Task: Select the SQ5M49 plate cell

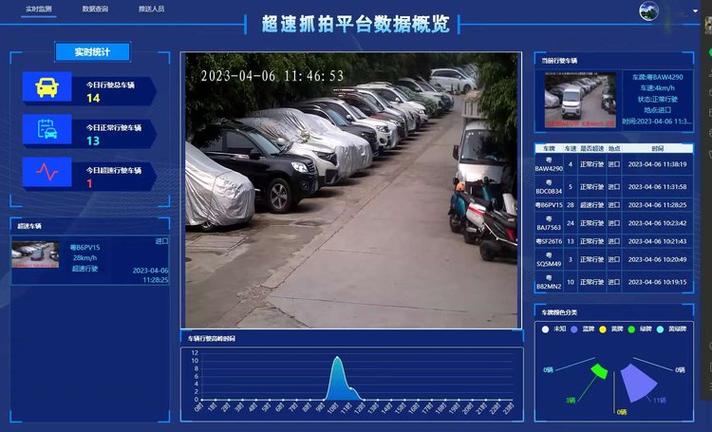Action: (549, 259)
